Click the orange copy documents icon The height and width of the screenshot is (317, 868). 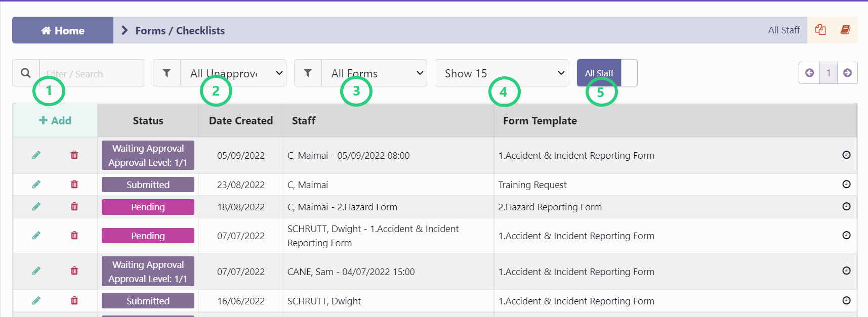point(820,30)
